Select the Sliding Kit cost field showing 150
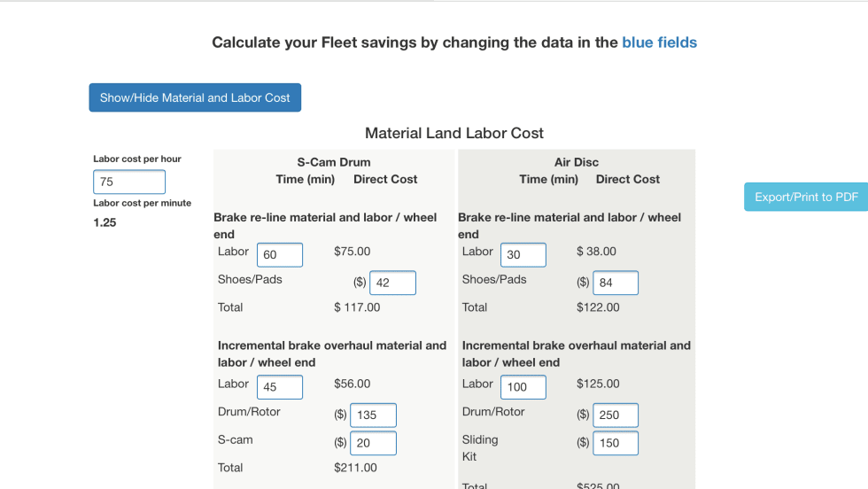The image size is (868, 489). [x=616, y=443]
